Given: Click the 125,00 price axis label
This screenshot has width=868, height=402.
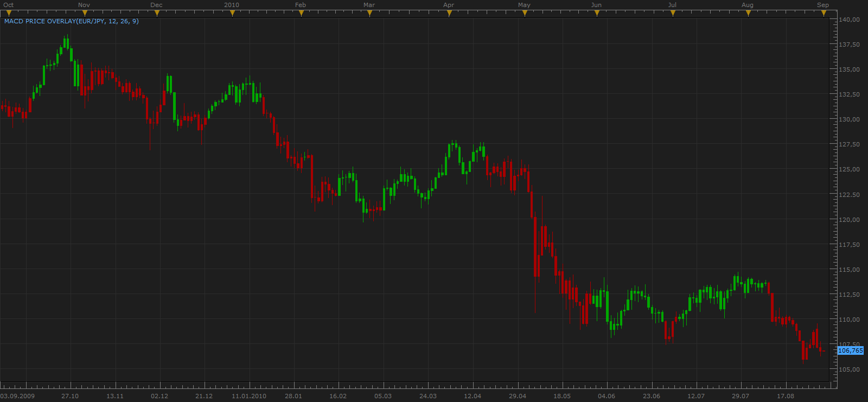Looking at the screenshot, I should coord(850,169).
